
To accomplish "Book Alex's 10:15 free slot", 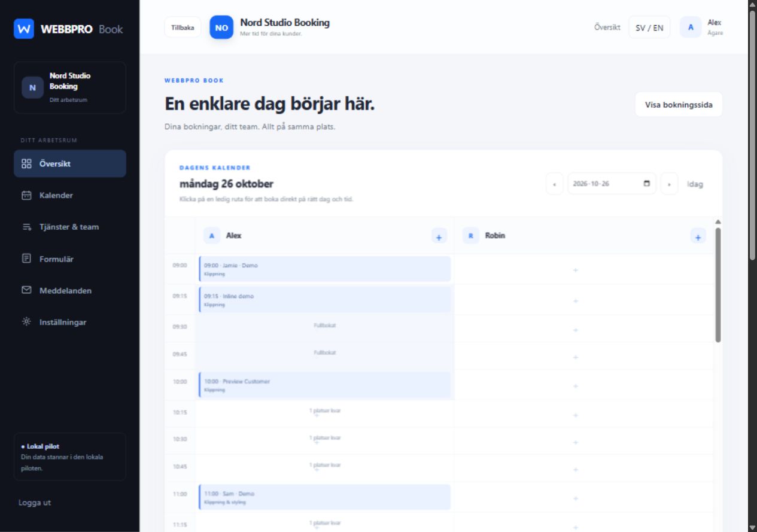I will [324, 413].
